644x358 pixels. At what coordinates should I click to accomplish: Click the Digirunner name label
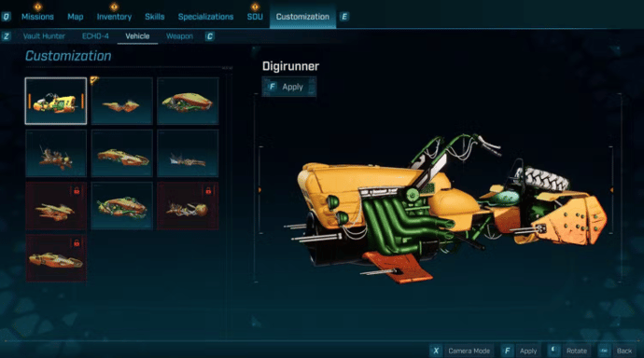(x=291, y=66)
